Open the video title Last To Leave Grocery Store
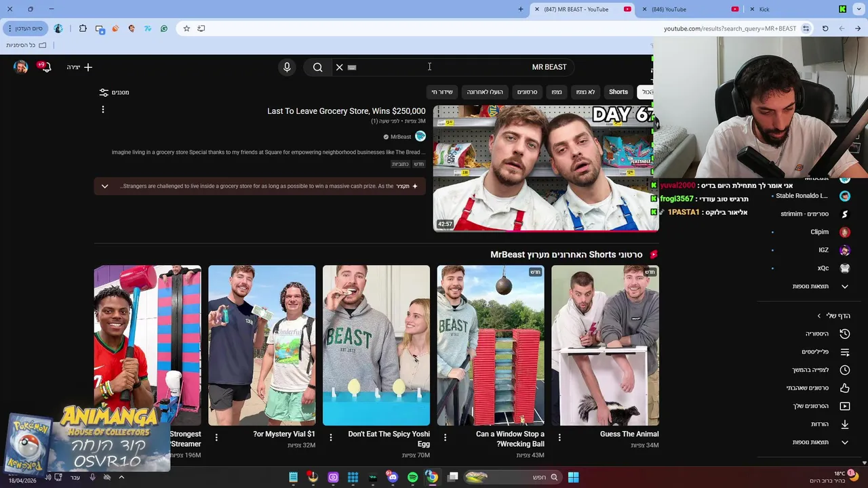 click(x=346, y=111)
